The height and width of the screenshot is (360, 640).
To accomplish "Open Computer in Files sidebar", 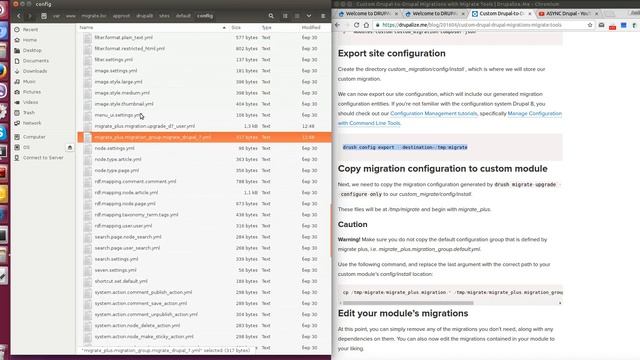I will [34, 137].
